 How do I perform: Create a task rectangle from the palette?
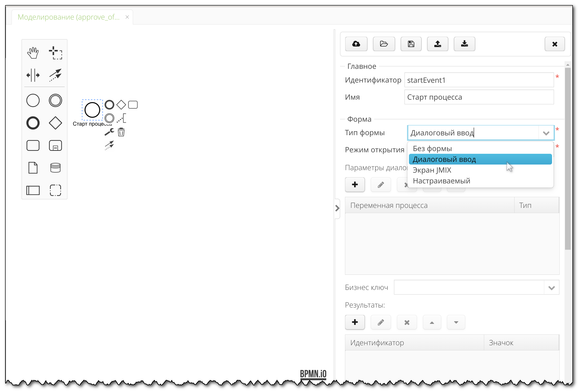[33, 145]
